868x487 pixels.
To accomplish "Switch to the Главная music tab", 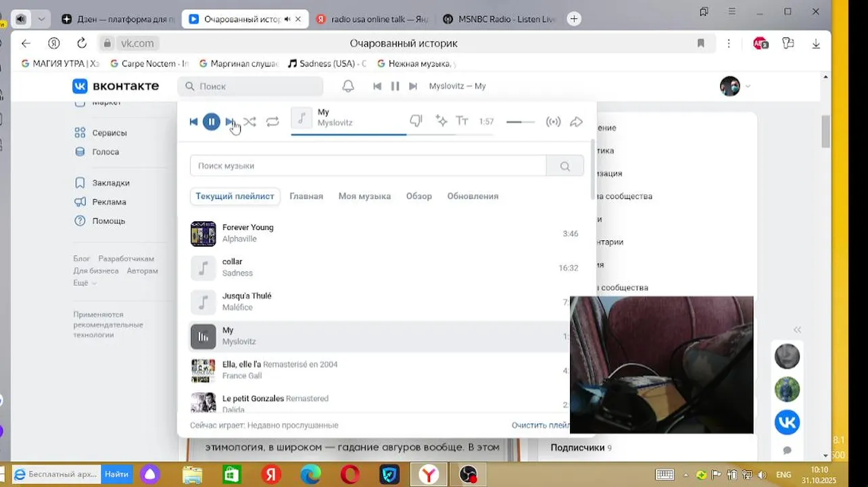I will click(x=306, y=196).
